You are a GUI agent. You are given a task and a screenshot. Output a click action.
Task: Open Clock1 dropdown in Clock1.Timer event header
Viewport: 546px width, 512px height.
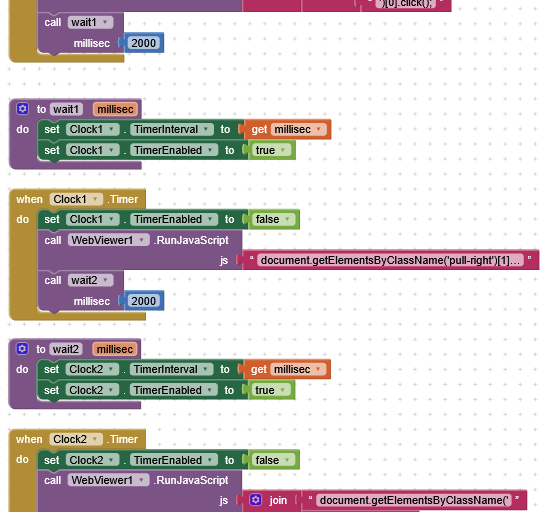(76, 199)
